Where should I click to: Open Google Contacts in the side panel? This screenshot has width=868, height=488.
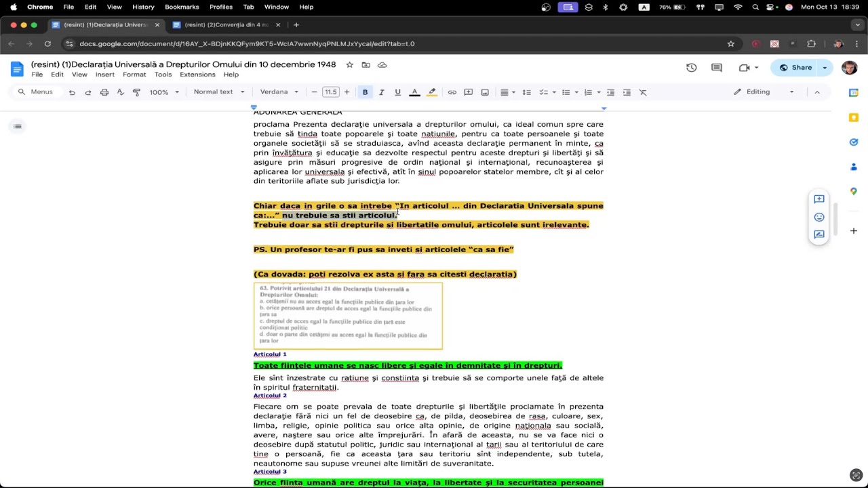point(854,167)
